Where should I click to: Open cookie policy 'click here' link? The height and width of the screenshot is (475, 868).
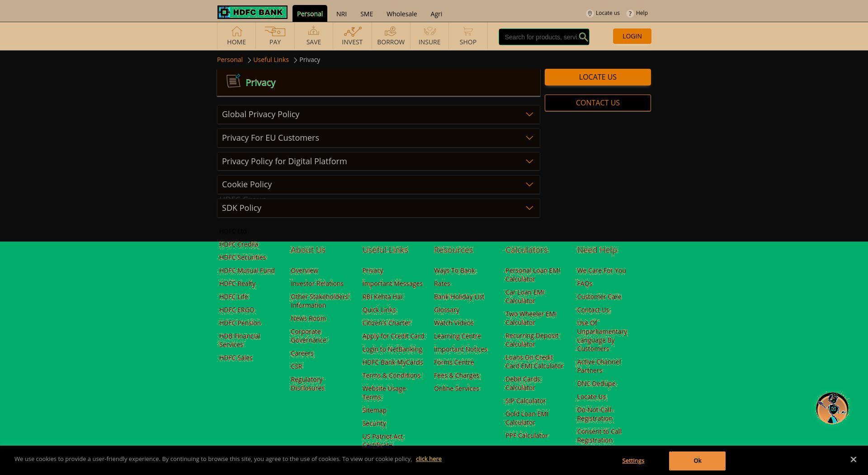pyautogui.click(x=429, y=459)
